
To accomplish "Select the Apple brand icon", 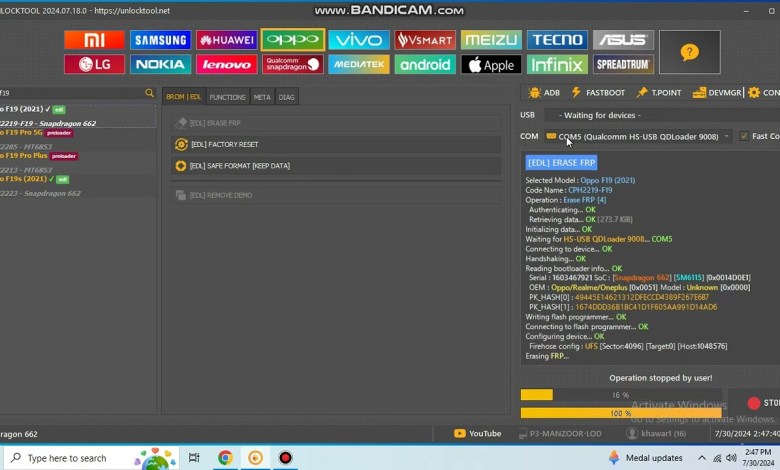I will coord(491,64).
